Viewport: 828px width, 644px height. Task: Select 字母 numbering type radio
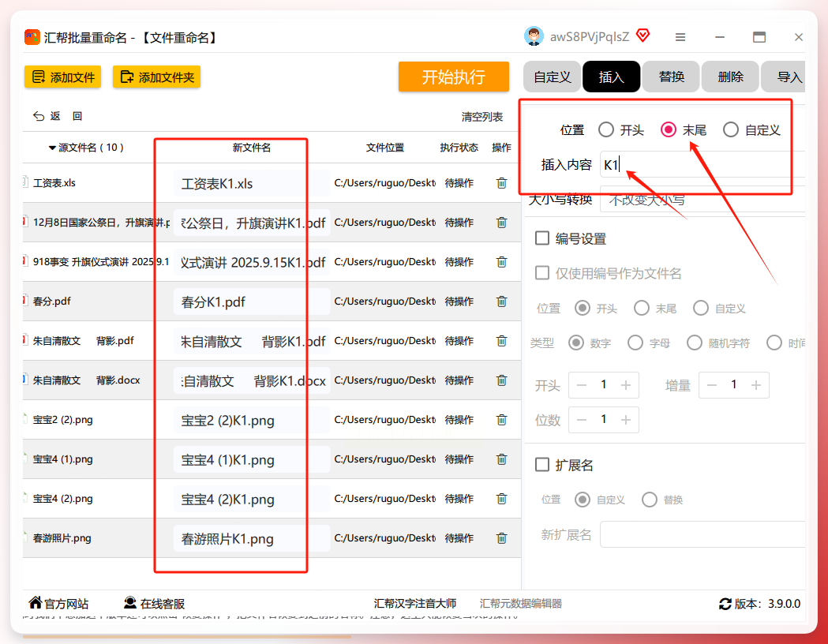tap(635, 343)
